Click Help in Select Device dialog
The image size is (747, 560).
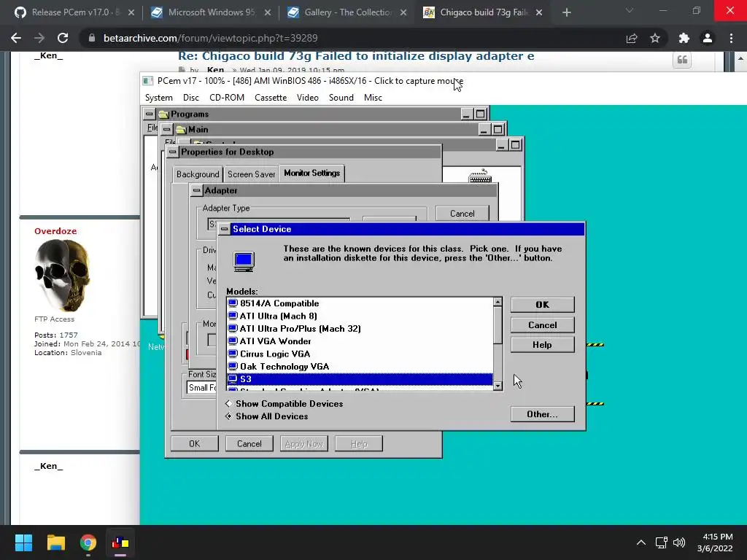tap(542, 345)
